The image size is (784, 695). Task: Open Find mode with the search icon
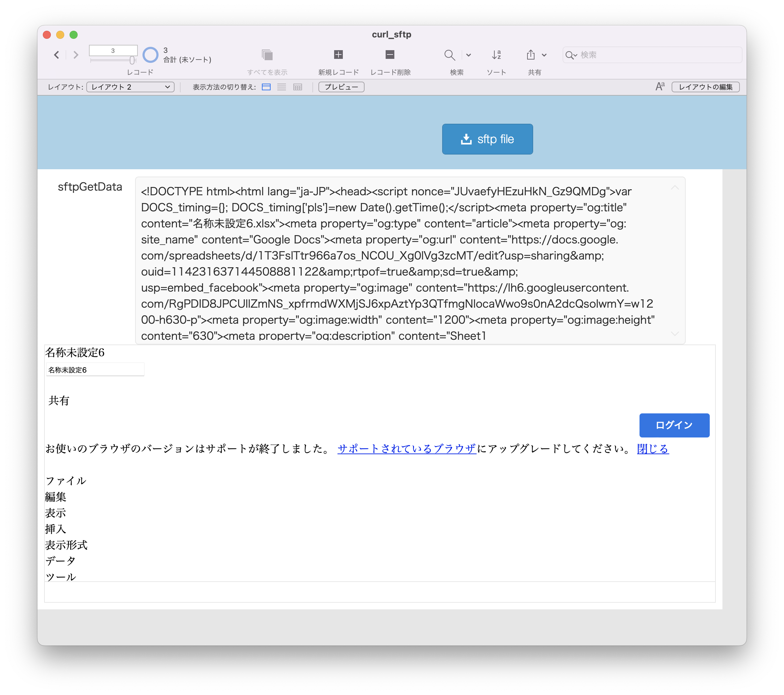[x=450, y=55]
